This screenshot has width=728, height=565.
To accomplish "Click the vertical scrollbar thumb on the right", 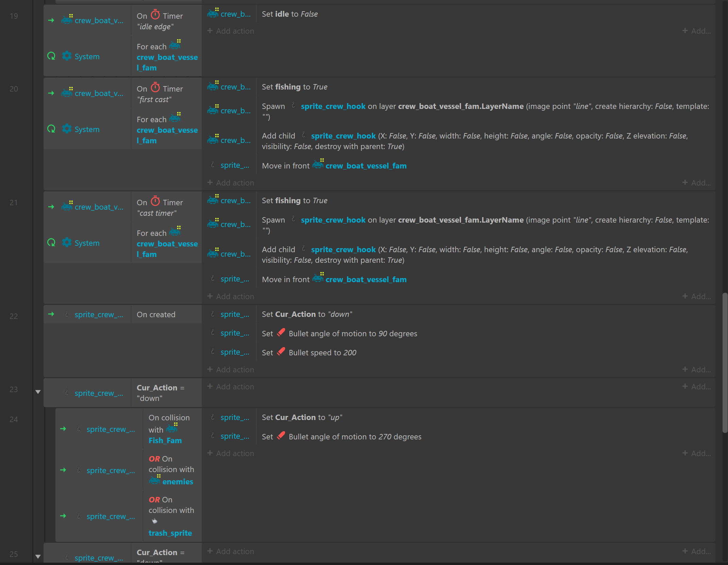I will [x=725, y=362].
